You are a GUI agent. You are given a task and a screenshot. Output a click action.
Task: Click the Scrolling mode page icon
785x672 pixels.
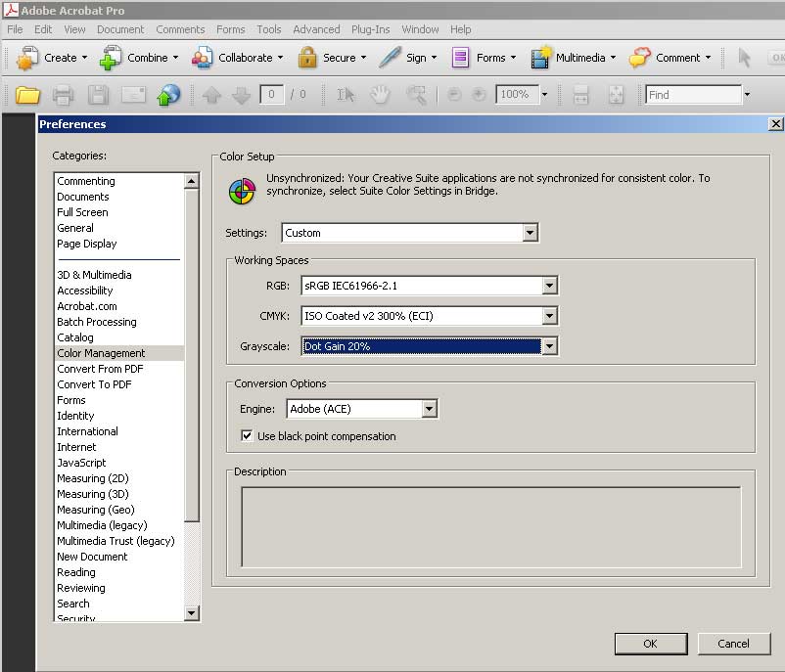pyautogui.click(x=580, y=95)
